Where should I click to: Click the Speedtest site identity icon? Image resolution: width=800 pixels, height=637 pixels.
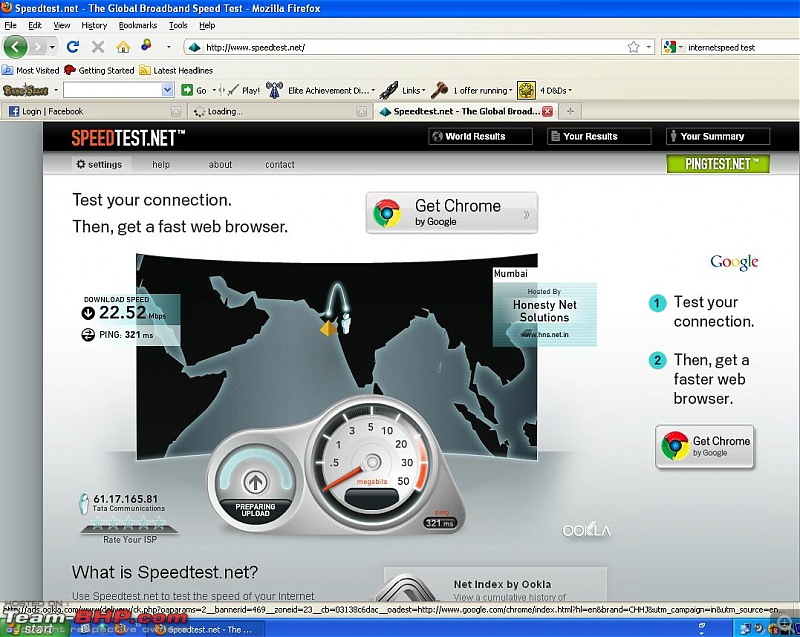194,47
